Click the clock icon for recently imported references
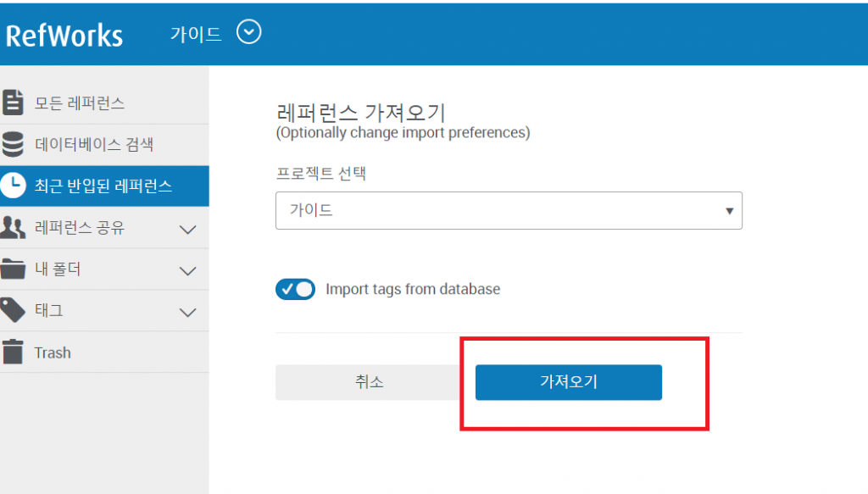 coord(13,186)
